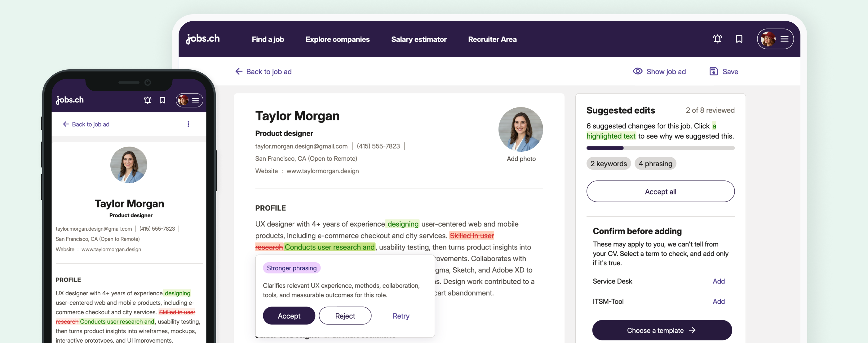This screenshot has width=868, height=343.
Task: Open notifications bell in desktop header
Action: (x=717, y=39)
